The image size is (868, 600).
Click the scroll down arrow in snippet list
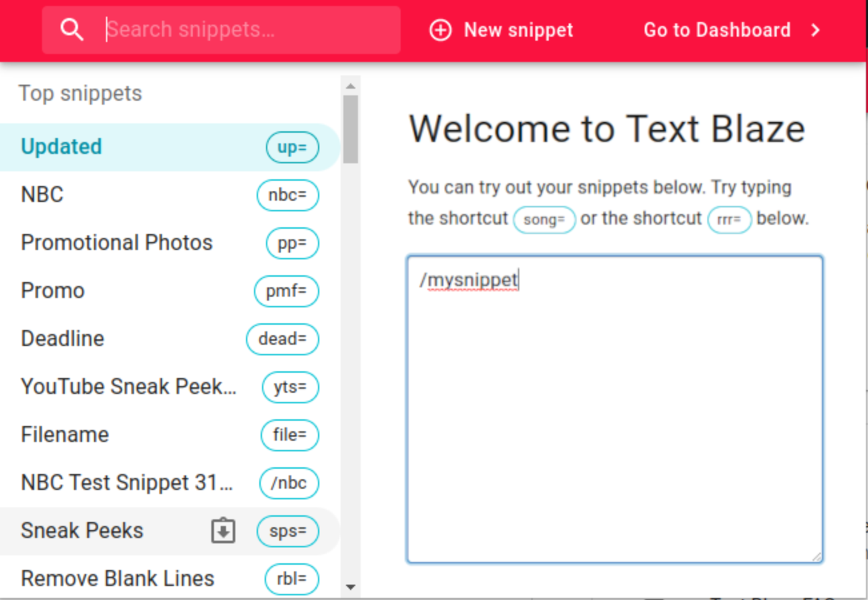pyautogui.click(x=351, y=587)
